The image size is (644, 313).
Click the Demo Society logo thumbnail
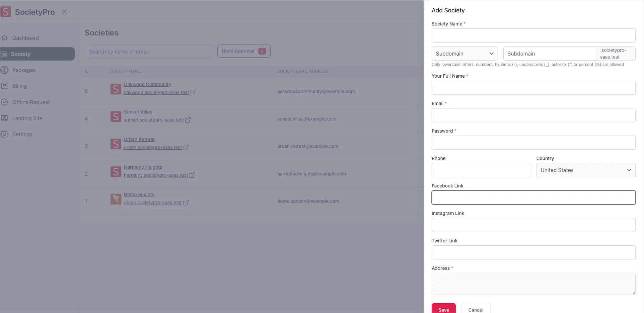click(116, 199)
